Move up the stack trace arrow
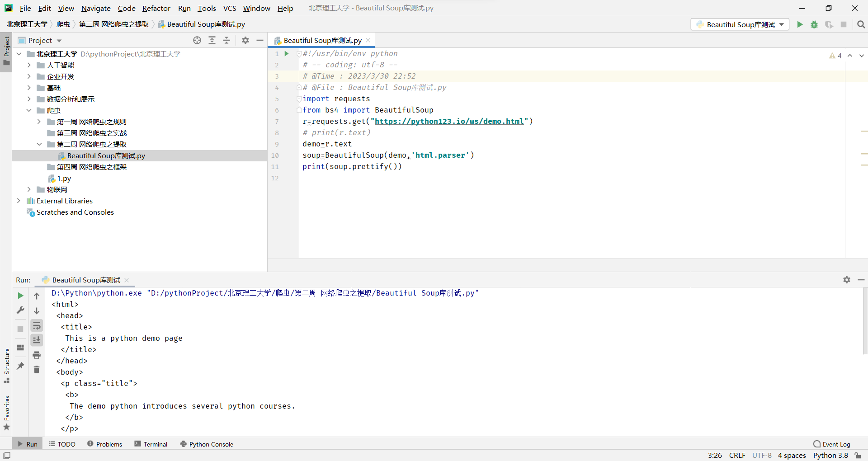 (37, 296)
